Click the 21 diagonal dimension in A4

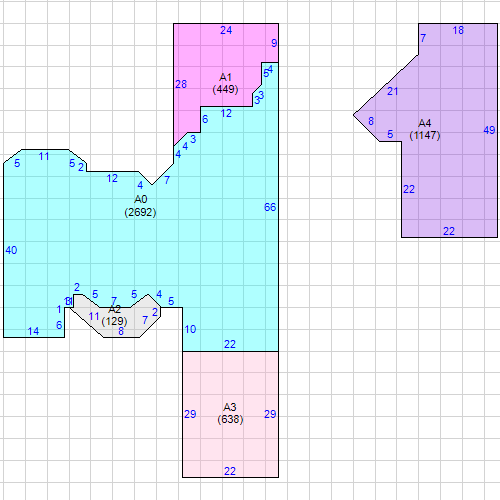click(392, 91)
